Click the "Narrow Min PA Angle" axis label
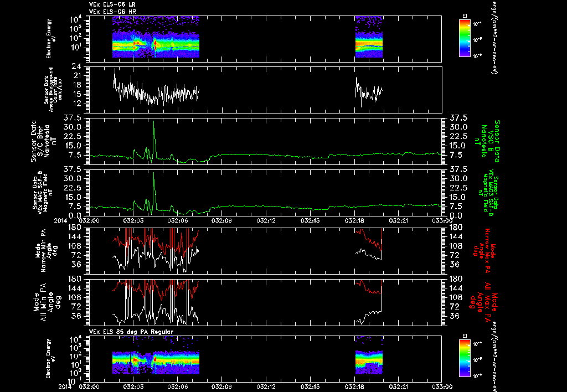The width and height of the screenshot is (567, 392). click(45, 250)
